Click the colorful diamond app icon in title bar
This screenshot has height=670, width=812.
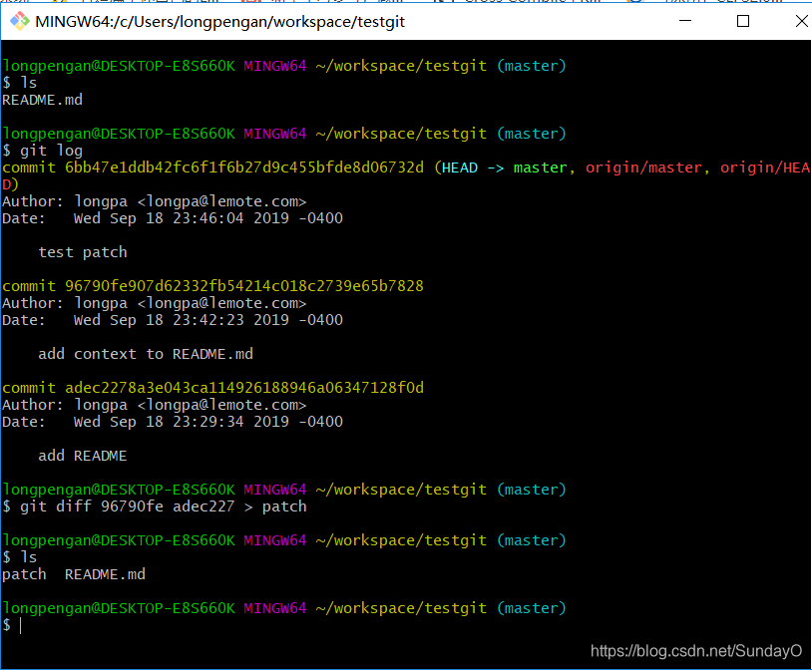coord(18,21)
